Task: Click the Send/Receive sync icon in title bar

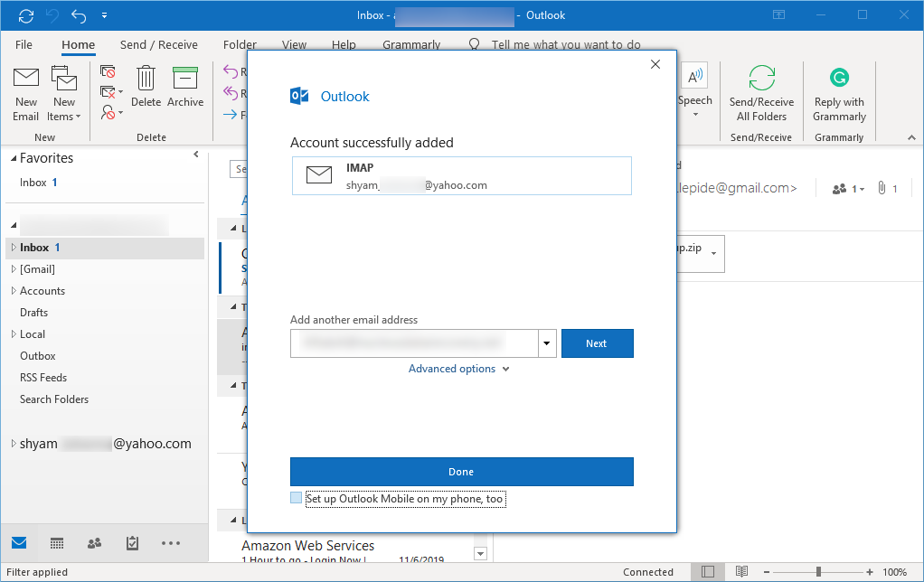Action: tap(26, 16)
